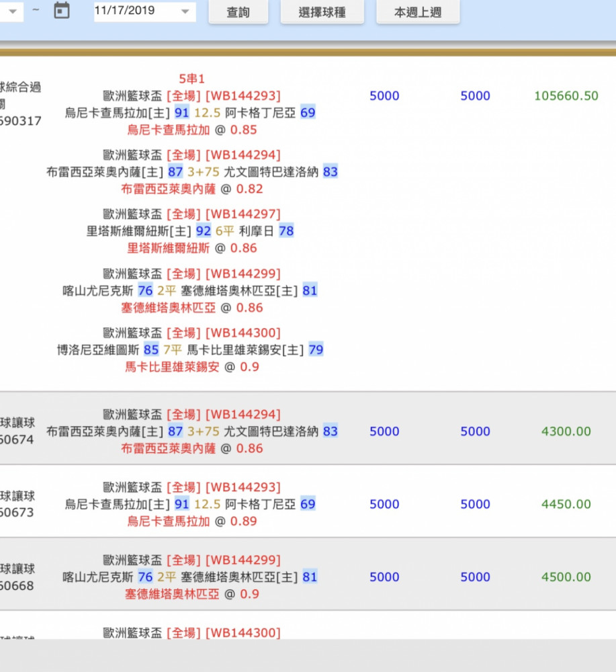Screen dimensions: 616x672
Task: Click 里塔斯維爾紐斯 @ 0.86 pick
Action: point(192,248)
